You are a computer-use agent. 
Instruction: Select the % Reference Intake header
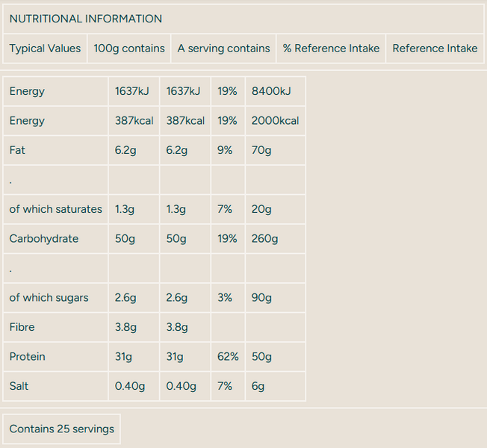tap(331, 49)
